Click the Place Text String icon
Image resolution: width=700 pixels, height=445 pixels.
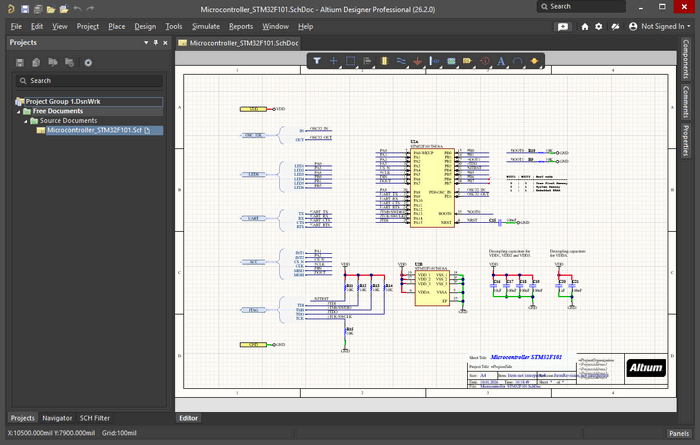click(x=501, y=61)
